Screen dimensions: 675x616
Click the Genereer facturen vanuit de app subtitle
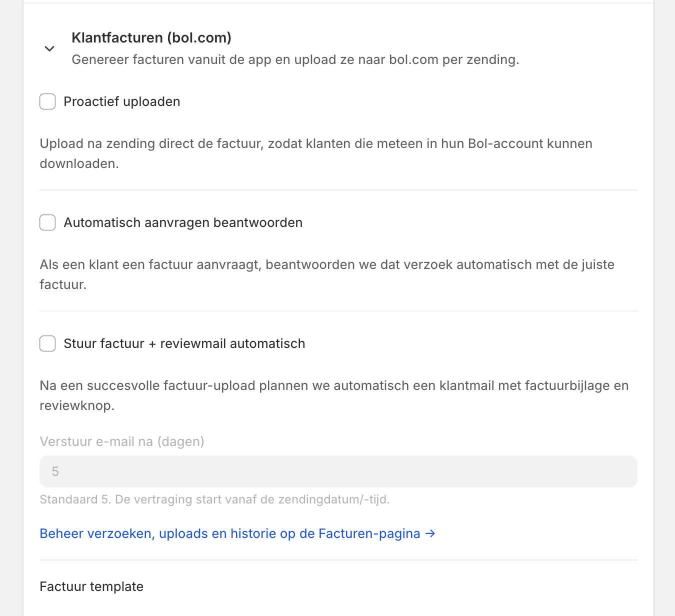tap(295, 59)
